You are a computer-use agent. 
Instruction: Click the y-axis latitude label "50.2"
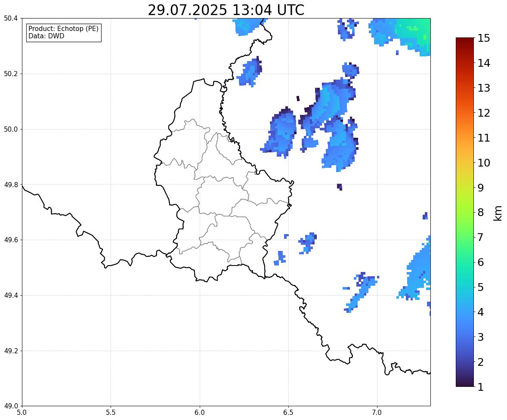11,74
